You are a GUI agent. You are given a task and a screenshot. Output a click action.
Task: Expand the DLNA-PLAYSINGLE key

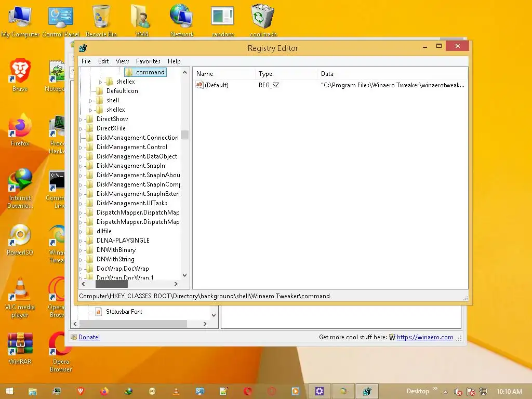pyautogui.click(x=81, y=241)
